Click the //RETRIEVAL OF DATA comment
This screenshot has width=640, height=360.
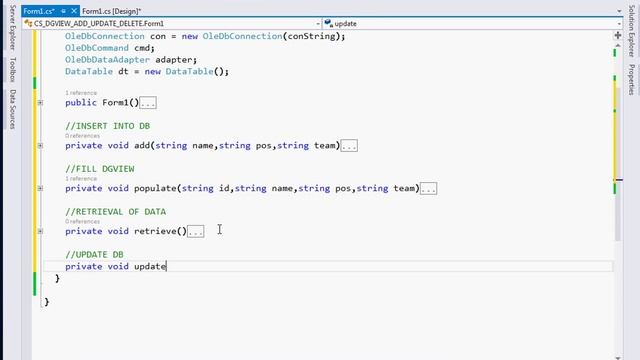[116, 212]
